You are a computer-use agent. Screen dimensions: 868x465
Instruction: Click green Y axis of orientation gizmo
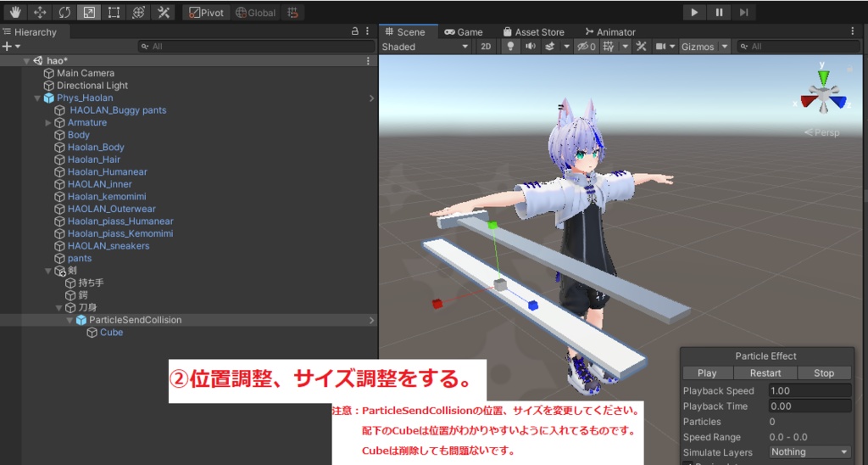pyautogui.click(x=824, y=76)
